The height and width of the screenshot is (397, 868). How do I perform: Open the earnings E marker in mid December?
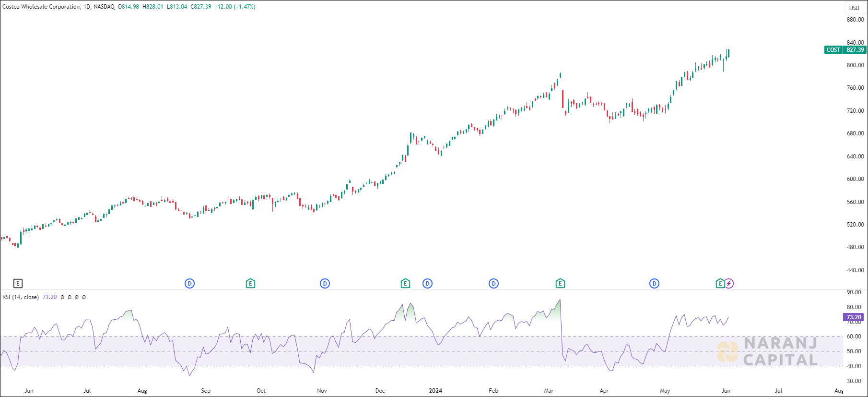[405, 284]
